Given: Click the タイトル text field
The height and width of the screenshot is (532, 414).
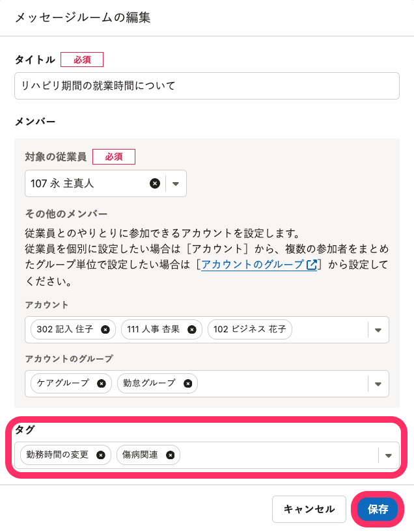Looking at the screenshot, I should click(206, 86).
